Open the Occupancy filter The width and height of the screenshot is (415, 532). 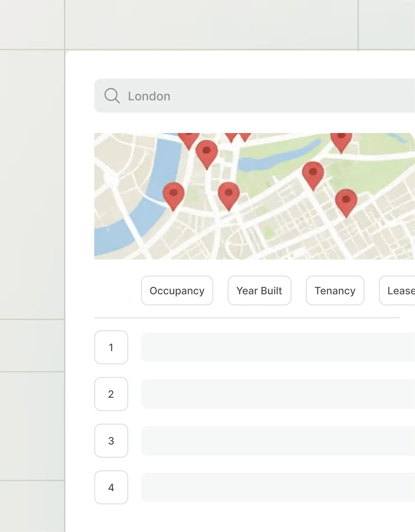click(x=177, y=291)
